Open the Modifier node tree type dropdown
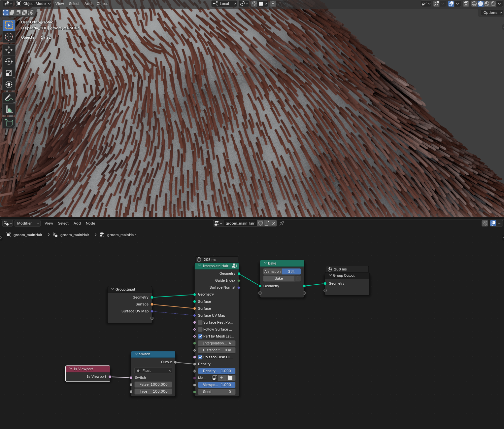Image resolution: width=504 pixels, height=429 pixels. [x=28, y=223]
